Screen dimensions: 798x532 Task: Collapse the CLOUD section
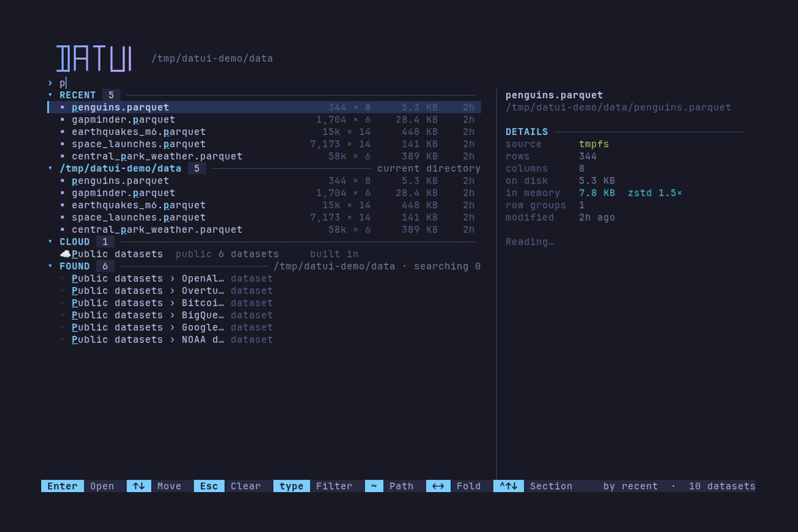click(51, 241)
